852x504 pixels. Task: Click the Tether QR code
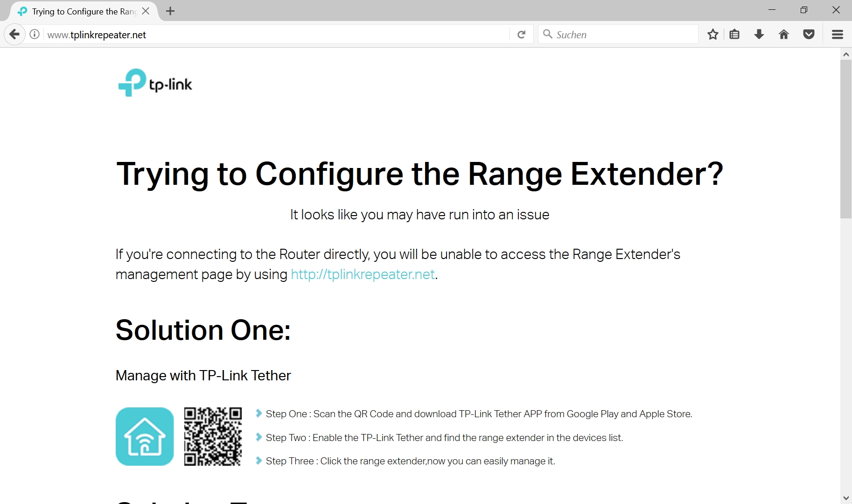213,436
